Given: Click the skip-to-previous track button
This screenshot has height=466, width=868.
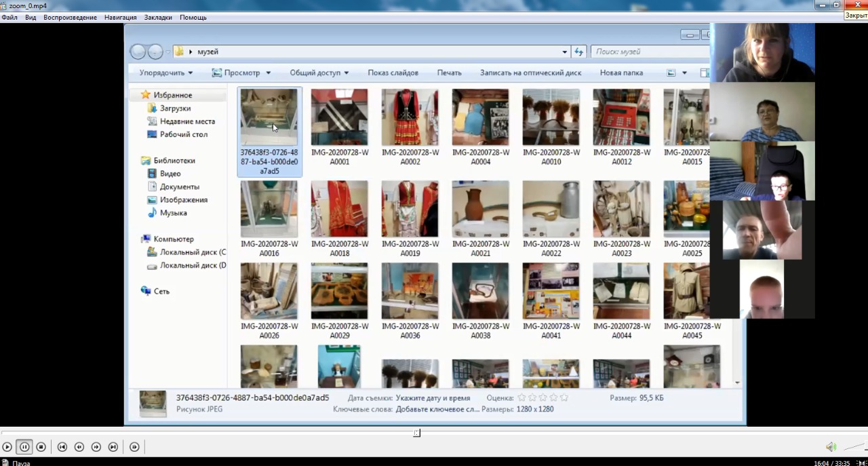Looking at the screenshot, I should coord(62,447).
